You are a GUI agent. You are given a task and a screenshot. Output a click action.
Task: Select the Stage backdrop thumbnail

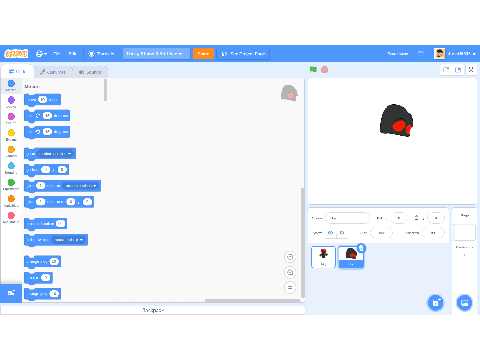click(x=464, y=232)
